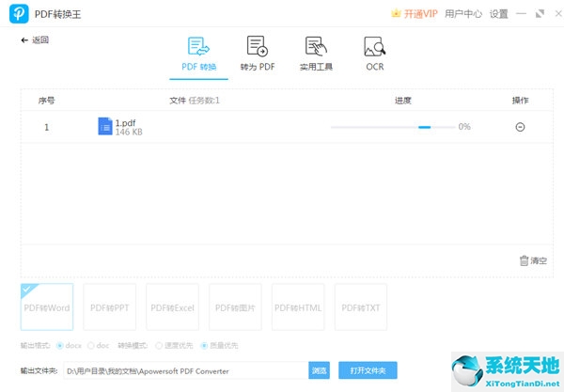Open 设置 menu
Screen dimensions: 564x392
click(499, 14)
